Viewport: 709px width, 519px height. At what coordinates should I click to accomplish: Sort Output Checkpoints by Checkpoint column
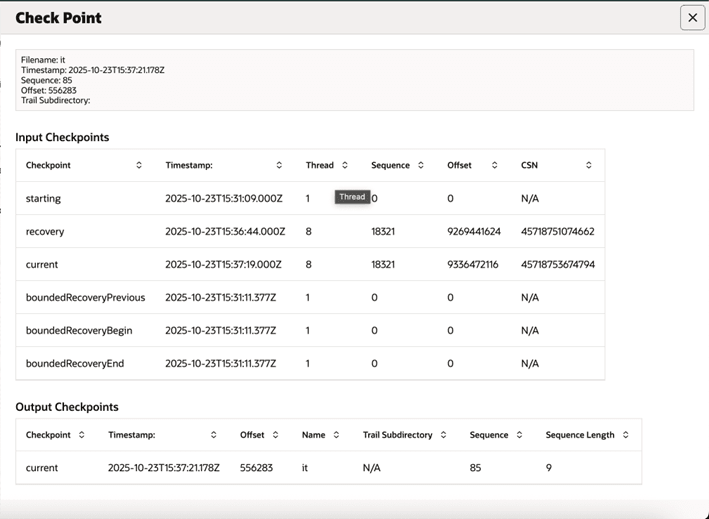82,435
